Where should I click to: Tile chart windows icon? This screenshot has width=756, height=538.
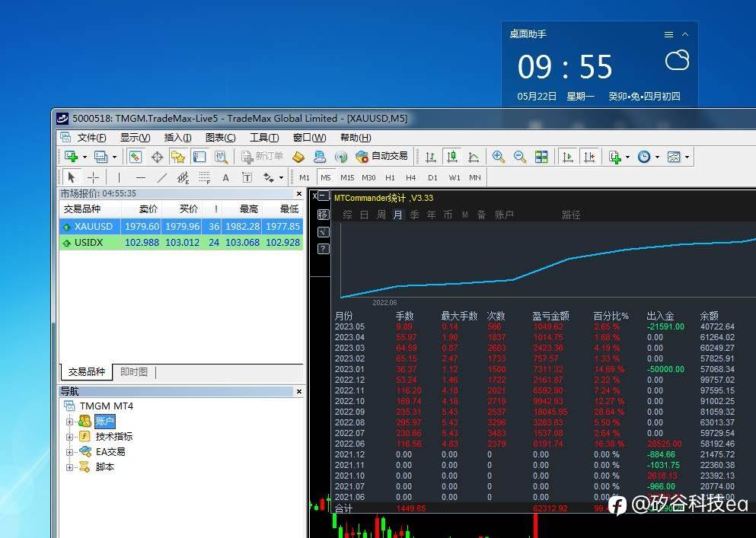click(541, 157)
